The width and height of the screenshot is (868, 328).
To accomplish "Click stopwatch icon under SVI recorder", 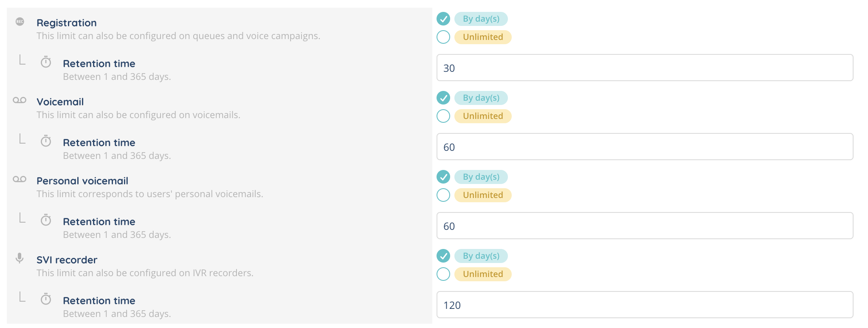I will click(46, 299).
